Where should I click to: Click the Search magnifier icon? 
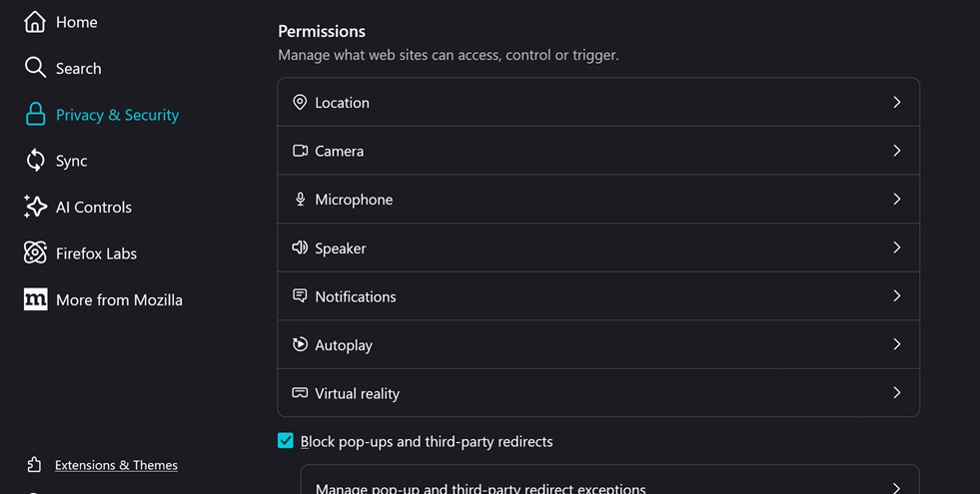pyautogui.click(x=35, y=68)
